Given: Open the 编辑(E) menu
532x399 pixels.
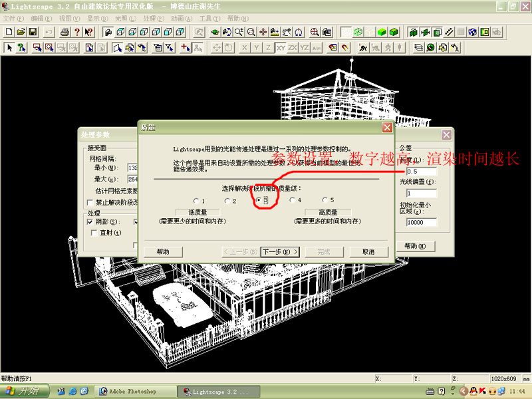Looking at the screenshot, I should click(41, 19).
